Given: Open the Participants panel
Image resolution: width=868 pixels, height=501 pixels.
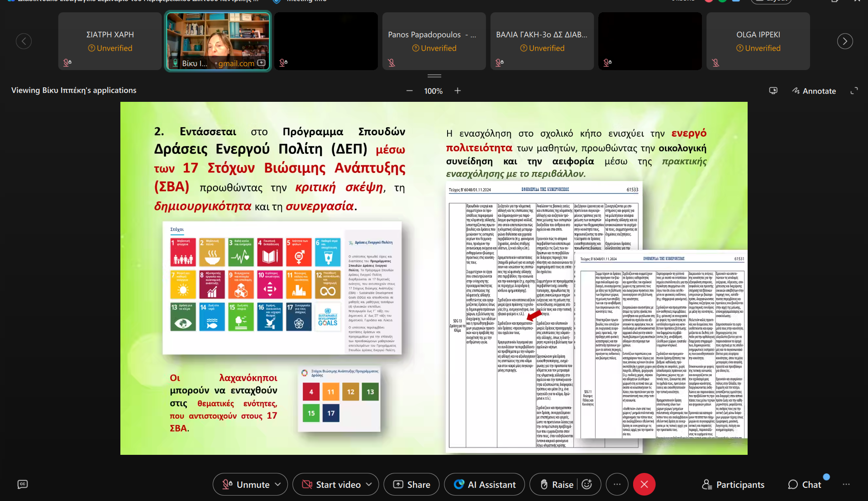Looking at the screenshot, I should pyautogui.click(x=733, y=484).
